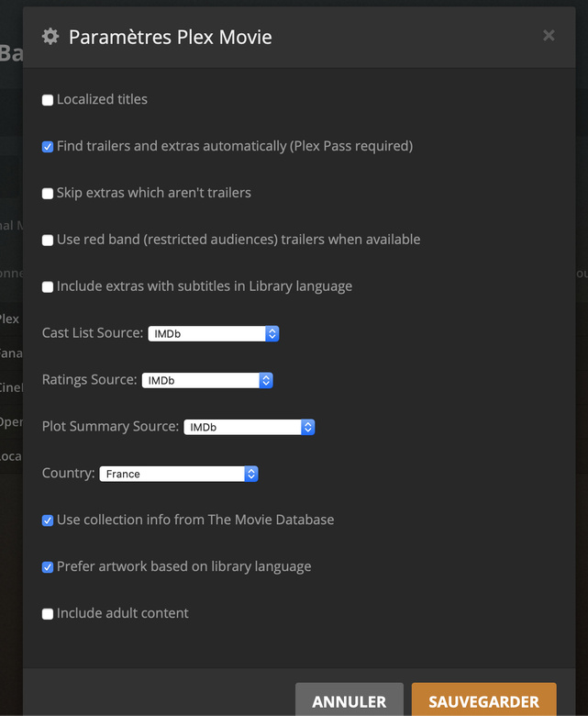
Task: Click the Skip extras label text
Action: (153, 193)
